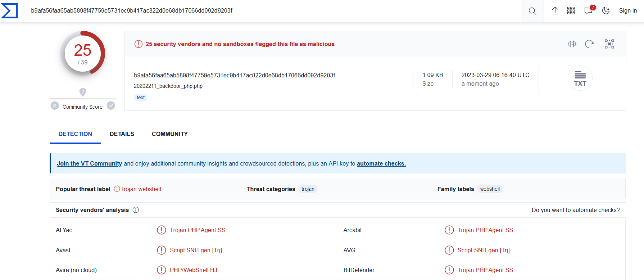Click the trojan threat category tag
The width and height of the screenshot is (644, 280).
308,189
